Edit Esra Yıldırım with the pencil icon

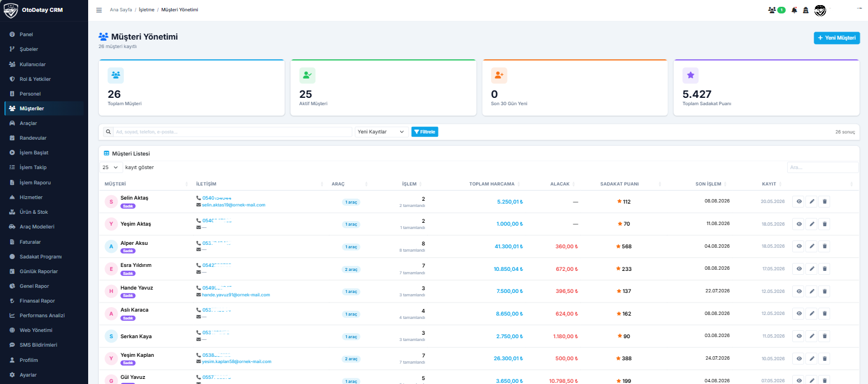pos(811,269)
